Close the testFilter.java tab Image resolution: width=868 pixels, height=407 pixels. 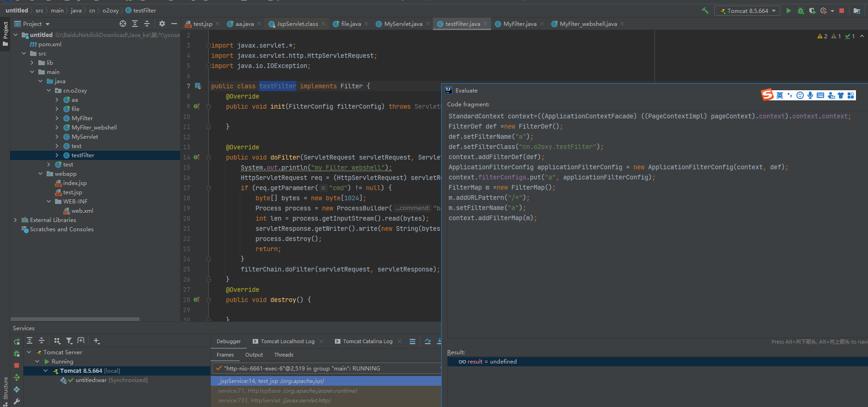coord(486,24)
